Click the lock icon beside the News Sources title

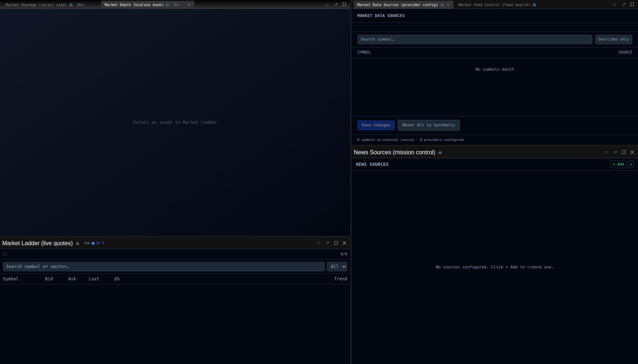tap(440, 152)
